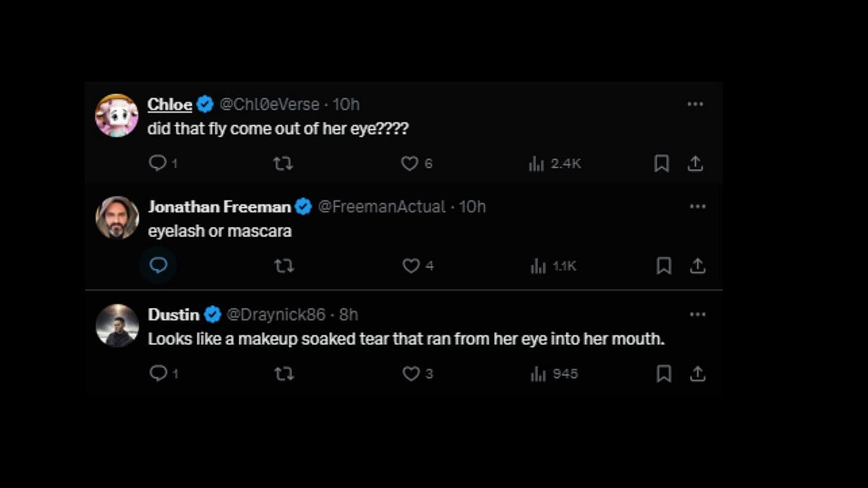Screen dimensions: 868x488
Task: Repost Jonathan Freeman's eyelash tweet
Action: 284,266
